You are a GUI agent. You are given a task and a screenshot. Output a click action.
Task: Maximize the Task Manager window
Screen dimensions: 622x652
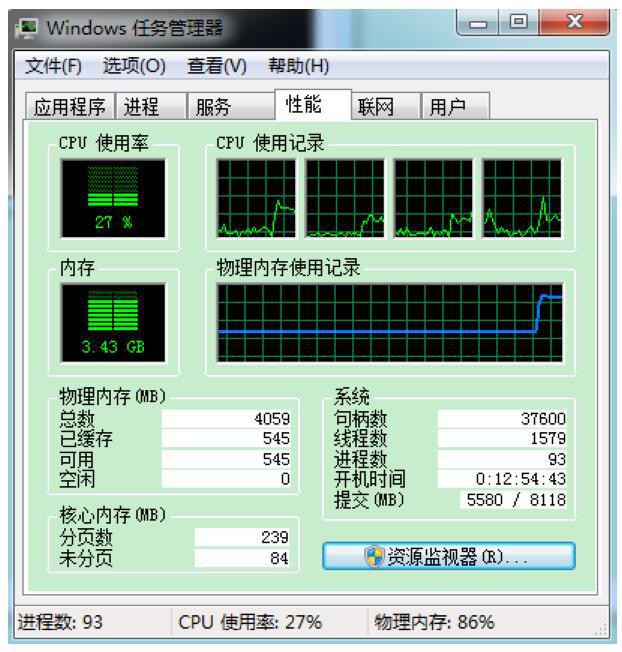(x=518, y=22)
